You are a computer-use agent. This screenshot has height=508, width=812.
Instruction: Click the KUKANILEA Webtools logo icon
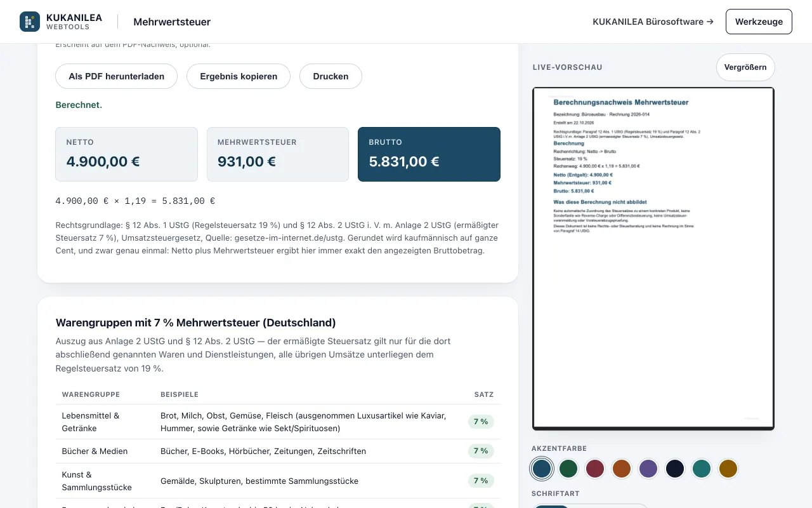pos(30,22)
